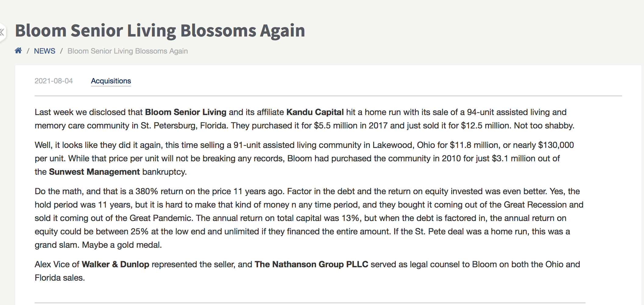This screenshot has height=305, width=644.
Task: Click the 'grand slam. Maybe a gold medal.' sentence
Action: [x=98, y=245]
